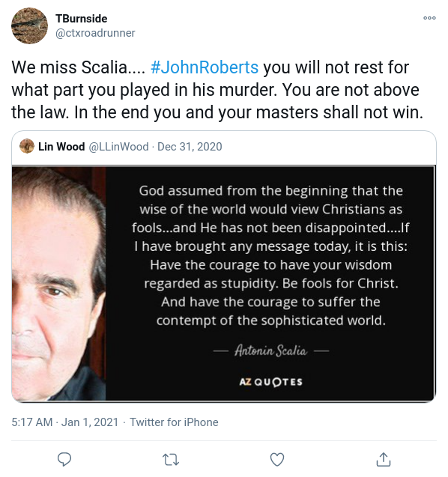This screenshot has width=448, height=477.
Task: Click the 5:17 AM · Jan 1, 2021 timestamp
Action: pos(65,422)
